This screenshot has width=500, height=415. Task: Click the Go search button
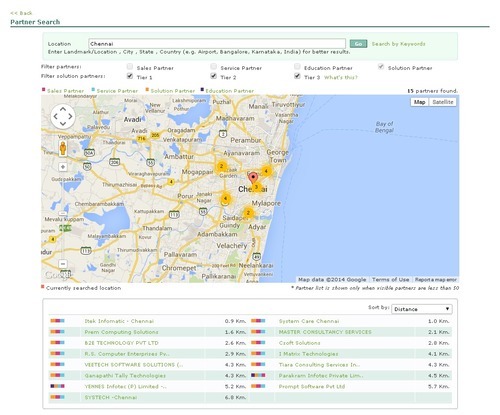pos(358,44)
